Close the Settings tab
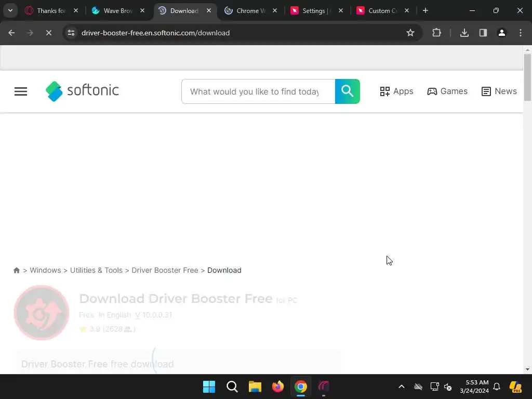Screen dimensions: 532x399 point(341,10)
